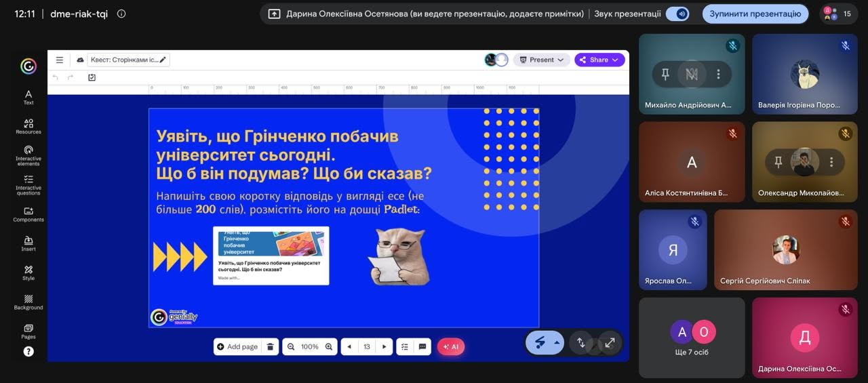Viewport: 868px width, 383px height.
Task: Click the expand fullscreen arrows button
Action: click(610, 342)
